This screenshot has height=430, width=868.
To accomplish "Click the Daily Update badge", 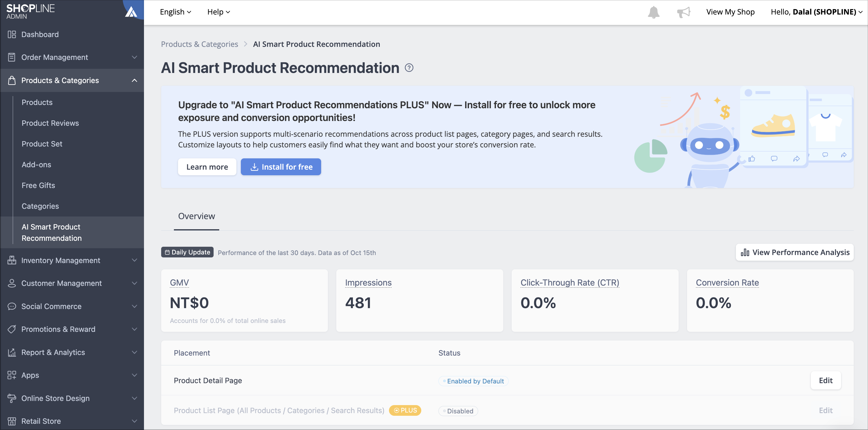I will 187,252.
